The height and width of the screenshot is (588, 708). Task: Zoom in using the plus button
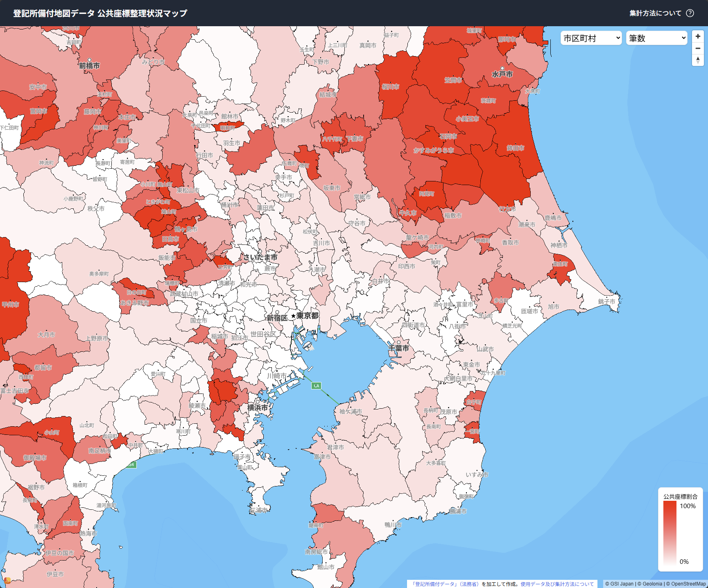698,36
